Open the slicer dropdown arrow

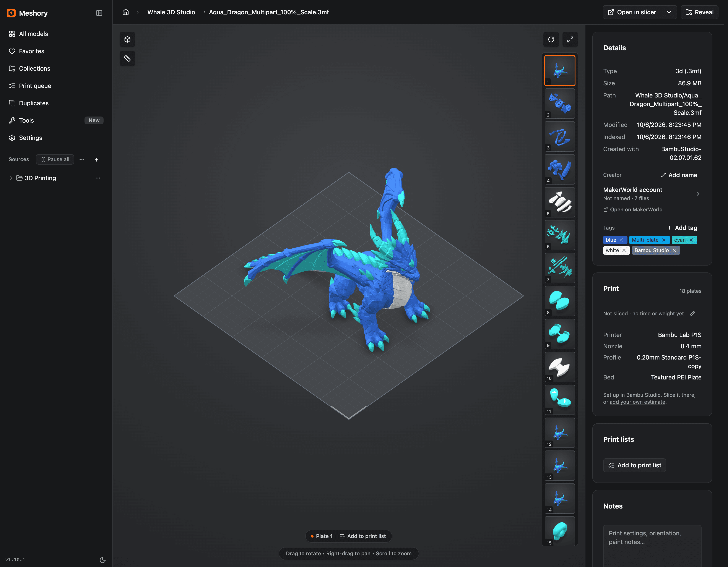(x=669, y=12)
